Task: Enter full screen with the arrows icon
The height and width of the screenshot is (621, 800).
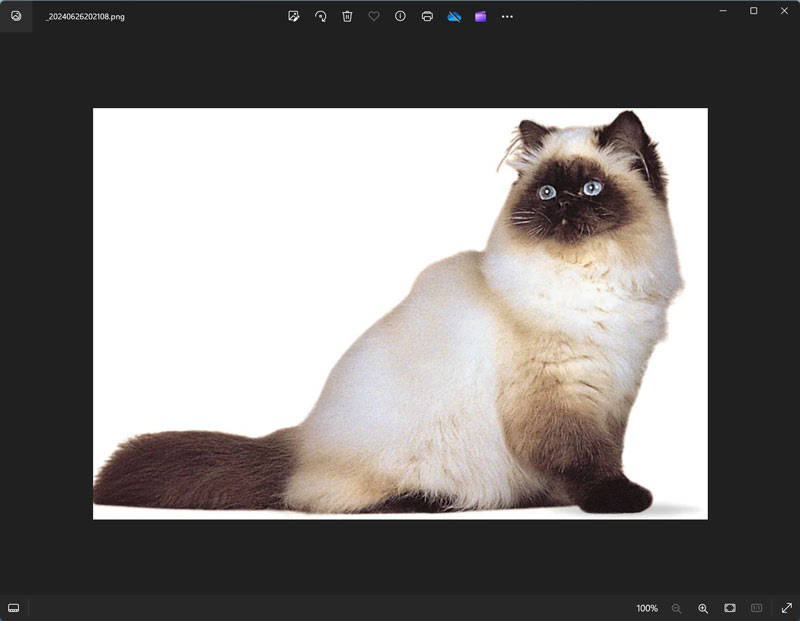Action: point(787,608)
